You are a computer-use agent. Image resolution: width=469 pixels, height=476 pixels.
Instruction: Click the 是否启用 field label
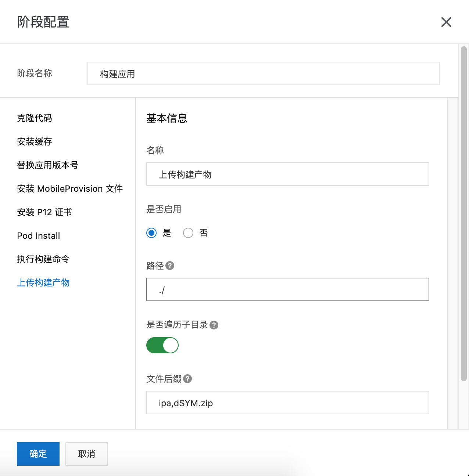click(164, 209)
